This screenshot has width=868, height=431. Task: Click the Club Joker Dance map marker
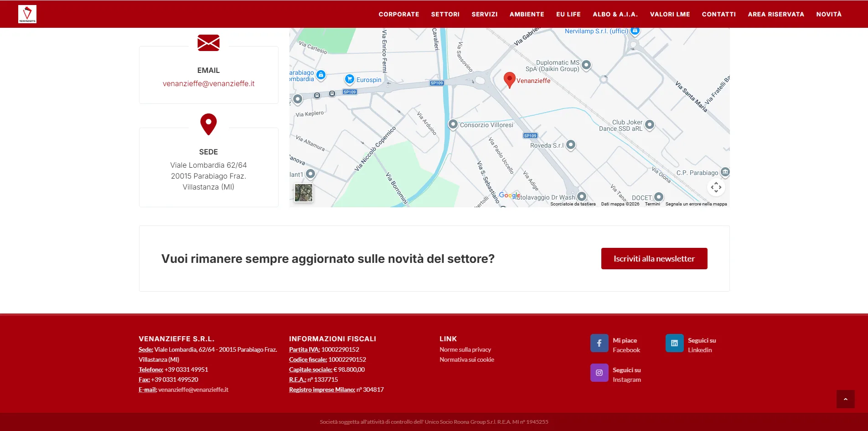click(x=650, y=124)
